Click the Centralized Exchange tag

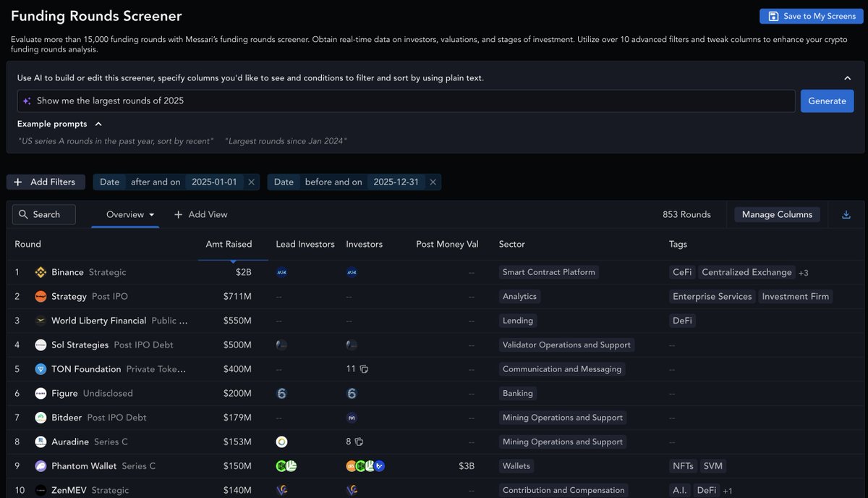tap(746, 272)
